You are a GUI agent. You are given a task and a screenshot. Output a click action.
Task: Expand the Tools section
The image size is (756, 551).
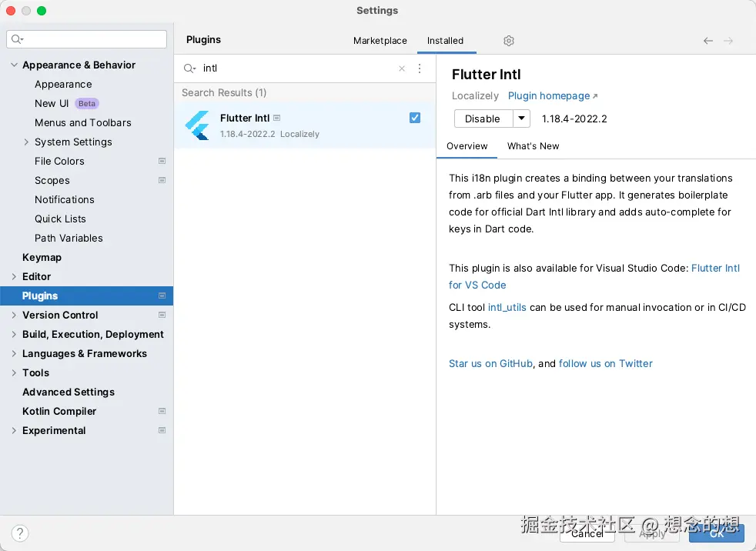(14, 372)
